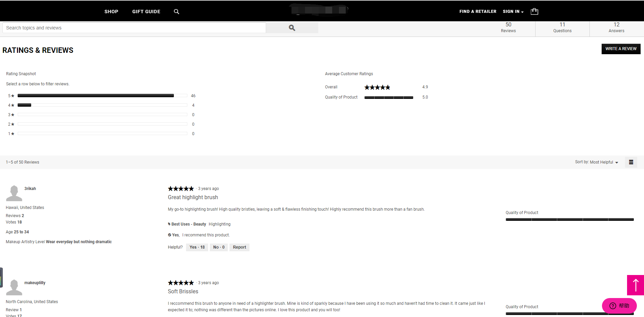Vote No on Great highlight brush review
This screenshot has width=644, height=317.
click(x=219, y=247)
